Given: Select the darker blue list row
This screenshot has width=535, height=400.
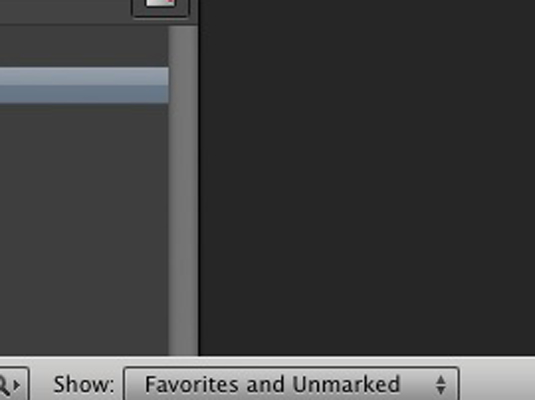Looking at the screenshot, I should [x=84, y=94].
